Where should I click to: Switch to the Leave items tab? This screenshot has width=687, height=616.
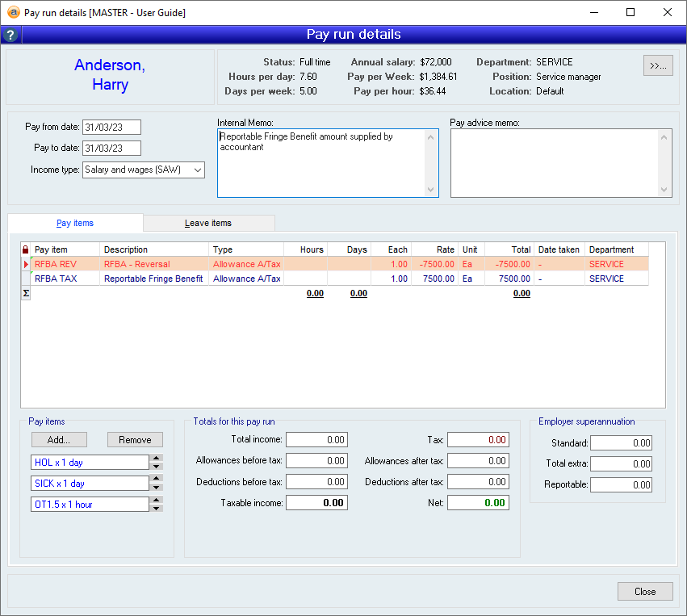[208, 223]
